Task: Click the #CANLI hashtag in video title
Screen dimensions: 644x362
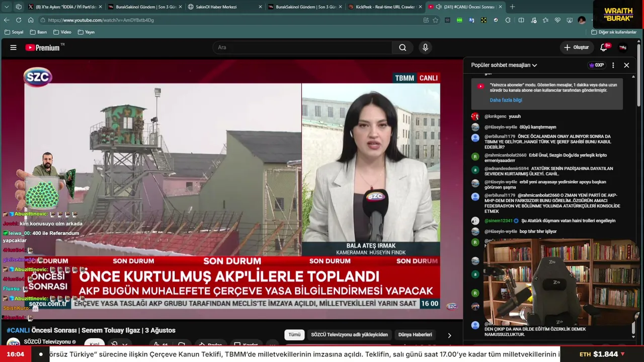Action: (x=18, y=330)
